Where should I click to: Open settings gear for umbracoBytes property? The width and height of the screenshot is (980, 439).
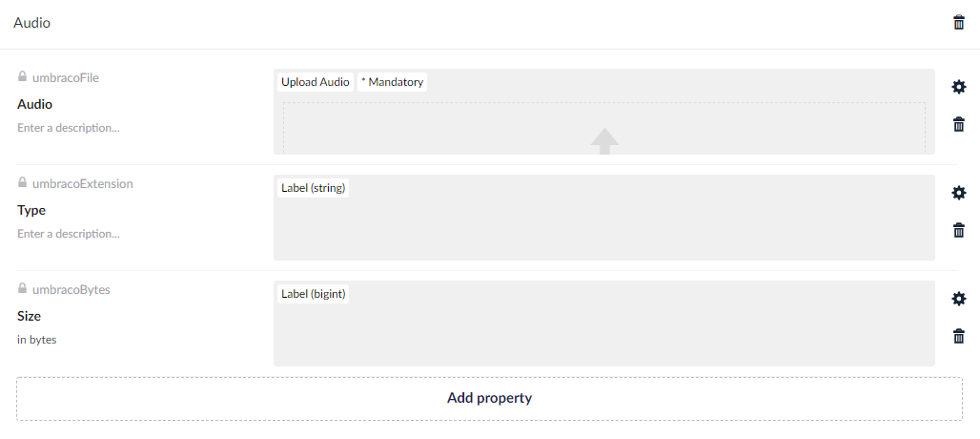point(958,299)
